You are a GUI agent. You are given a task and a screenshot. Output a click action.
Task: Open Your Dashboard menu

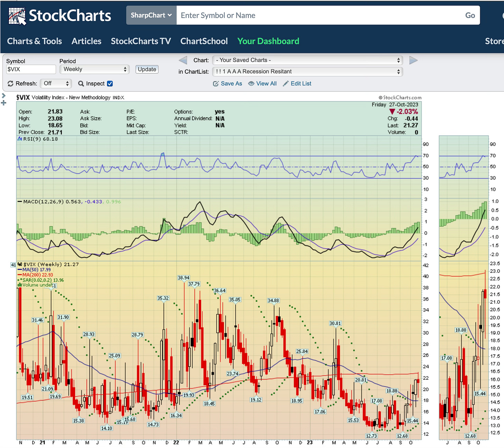[268, 41]
